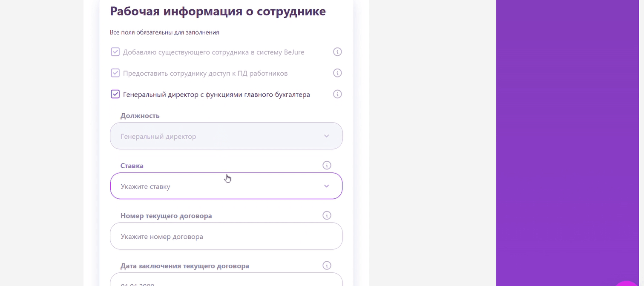Screen dimensions: 644x286
Task: Click the Рабочая информация о сотруднике heading
Action: point(218,11)
